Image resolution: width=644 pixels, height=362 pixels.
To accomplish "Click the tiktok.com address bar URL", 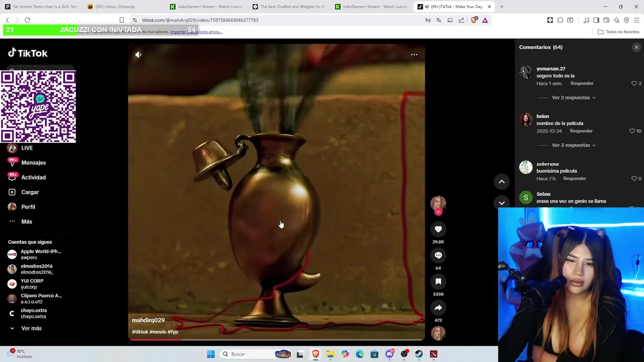I will tap(200, 20).
